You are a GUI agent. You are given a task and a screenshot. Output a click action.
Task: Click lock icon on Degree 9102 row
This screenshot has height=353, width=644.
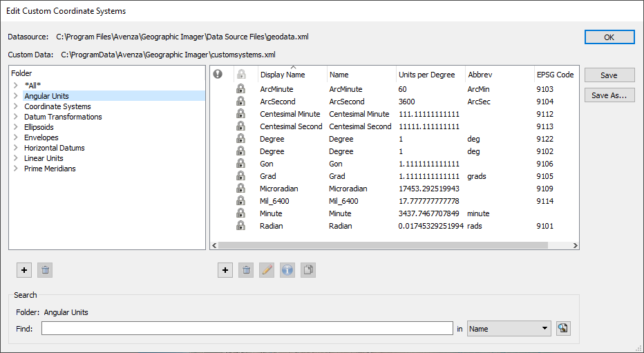click(x=240, y=151)
